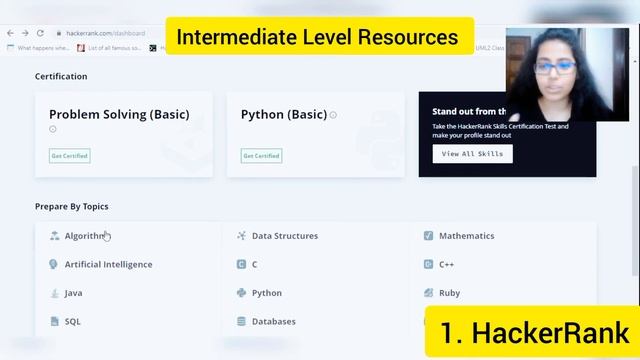This screenshot has width=640, height=360.
Task: Click the C language icon
Action: point(241,264)
